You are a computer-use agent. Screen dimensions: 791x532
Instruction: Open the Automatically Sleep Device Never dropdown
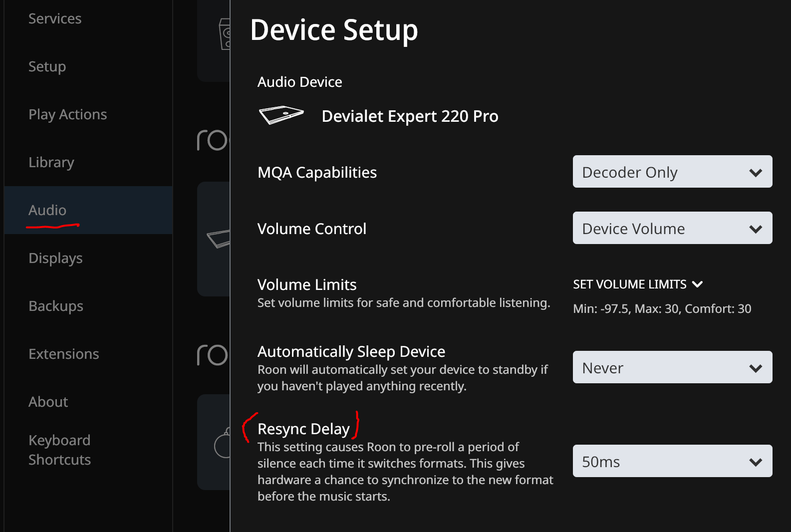click(x=672, y=367)
